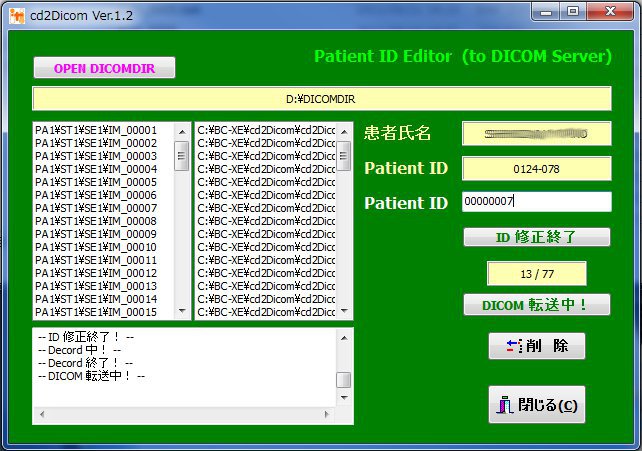Click the PA1 file list scrollbar thumb
642x451 pixels.
(182, 156)
